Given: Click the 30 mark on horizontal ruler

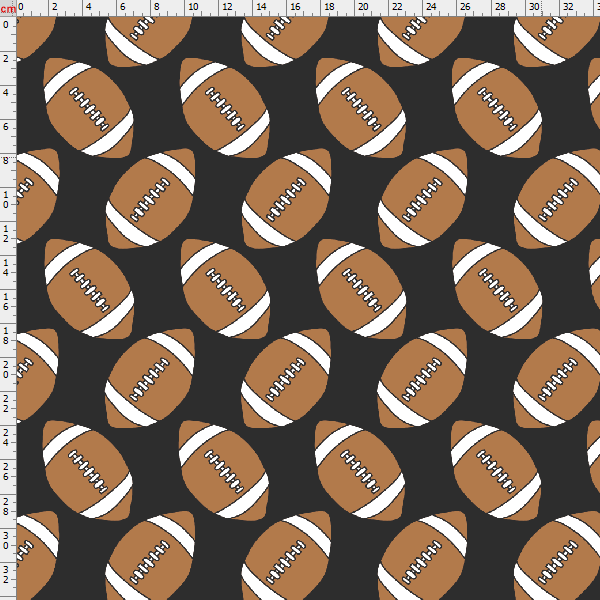Looking at the screenshot, I should click(x=534, y=7).
